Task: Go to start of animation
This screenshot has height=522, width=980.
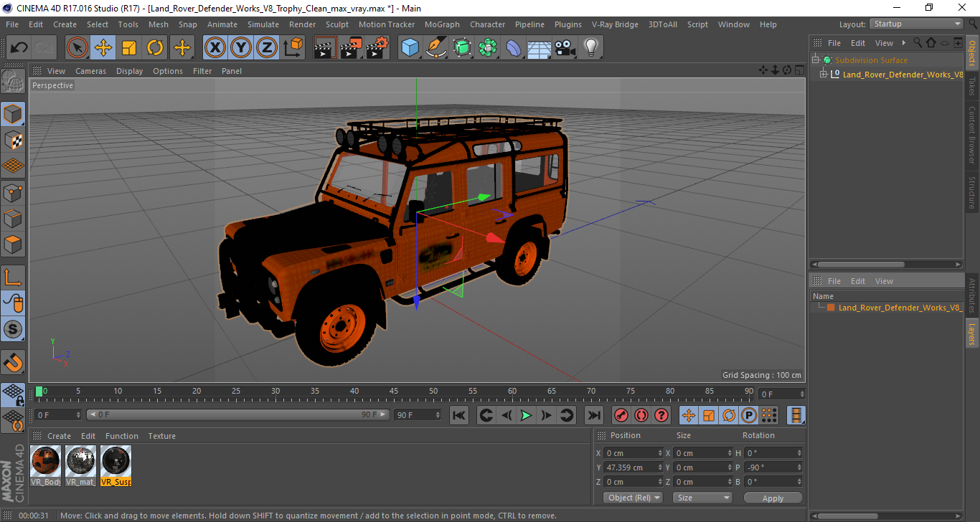Action: click(x=459, y=415)
